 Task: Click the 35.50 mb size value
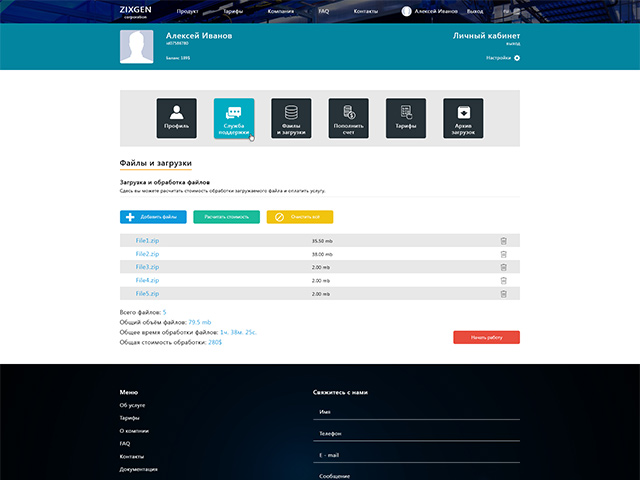[x=322, y=241]
